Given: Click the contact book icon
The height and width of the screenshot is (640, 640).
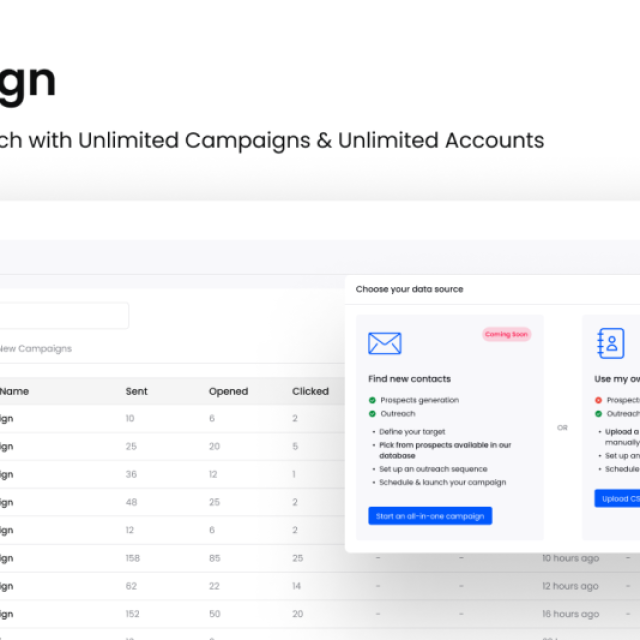Looking at the screenshot, I should (610, 344).
